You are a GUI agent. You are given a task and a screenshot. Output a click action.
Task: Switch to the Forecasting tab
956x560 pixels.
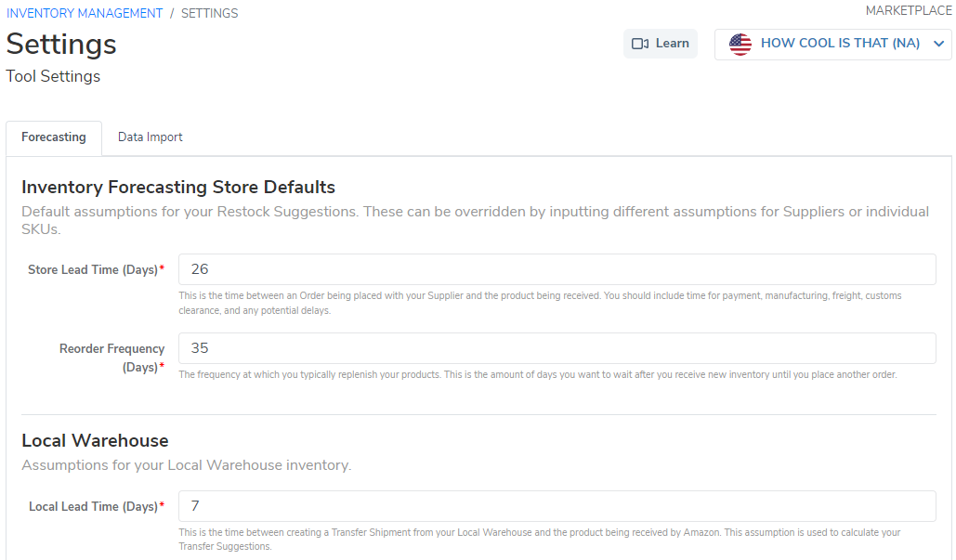coord(54,137)
